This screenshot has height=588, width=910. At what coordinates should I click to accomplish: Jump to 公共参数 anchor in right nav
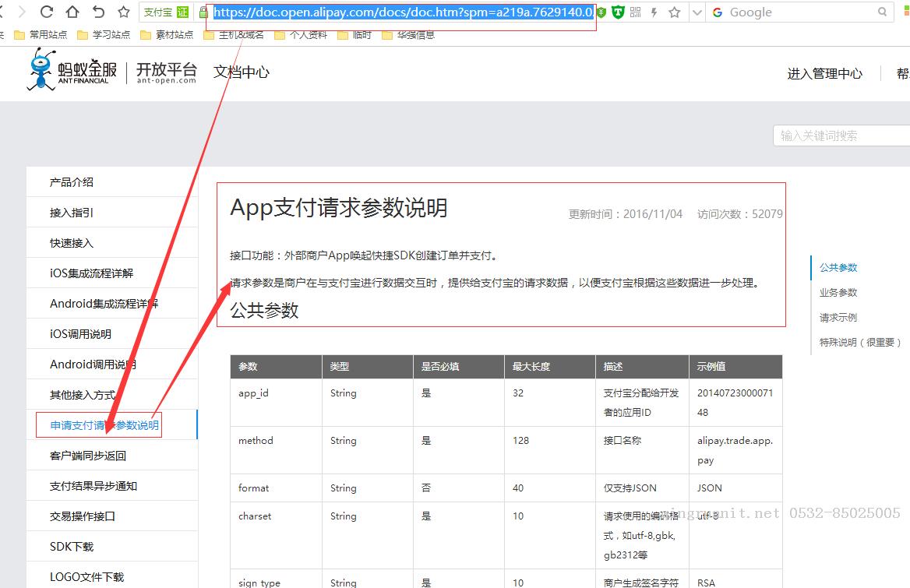[x=838, y=267]
